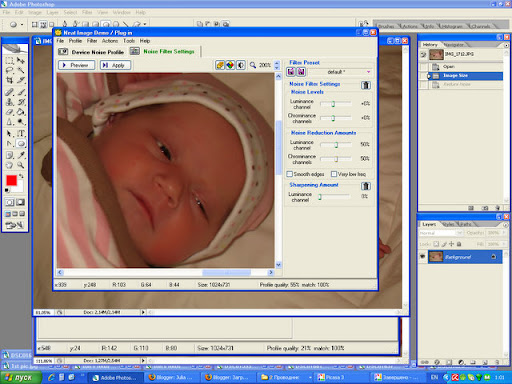
Task: Switch to Noise Filter Settings tab
Action: 163,51
